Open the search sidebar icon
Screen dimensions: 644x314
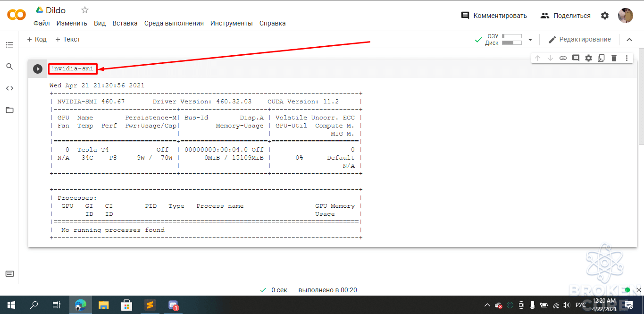coord(9,67)
